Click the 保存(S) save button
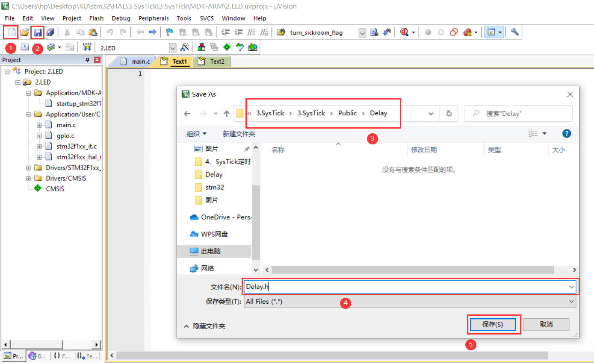Screen dimensions: 594x364 (x=493, y=324)
